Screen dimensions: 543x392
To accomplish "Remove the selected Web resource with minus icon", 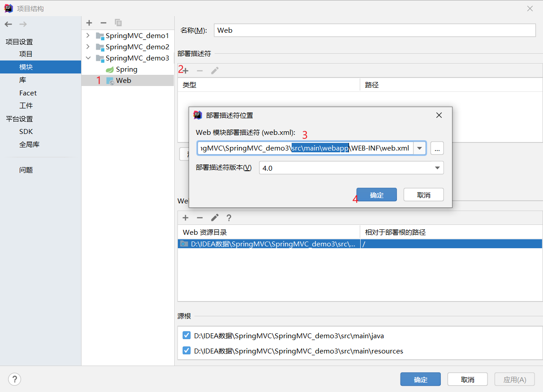I will [200, 218].
